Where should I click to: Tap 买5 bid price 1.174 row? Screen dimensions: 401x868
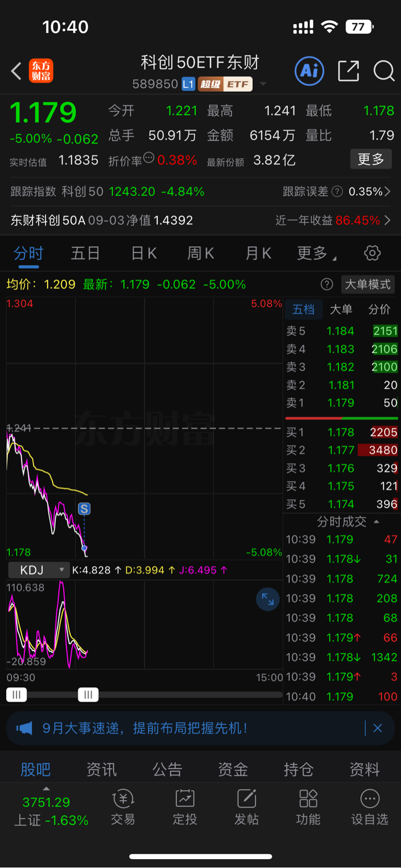341,504
